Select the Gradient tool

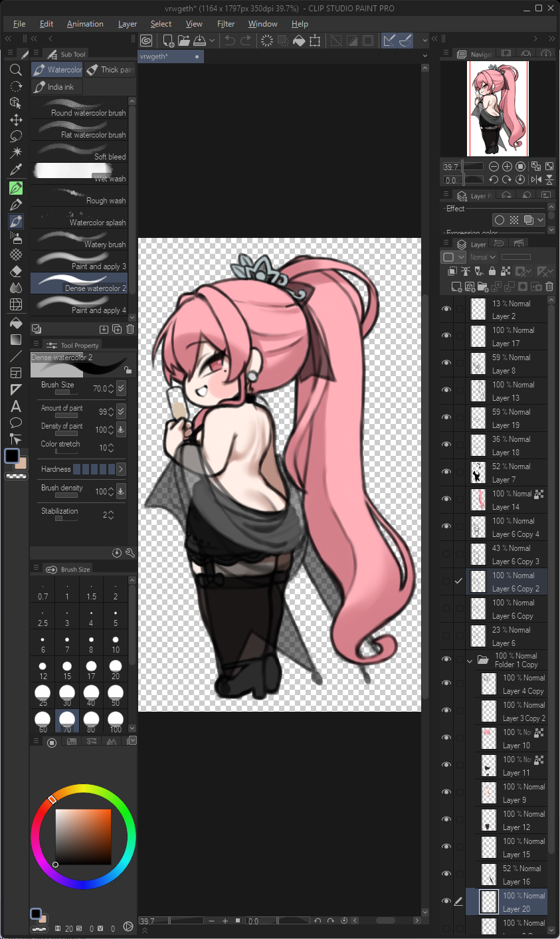(x=17, y=340)
